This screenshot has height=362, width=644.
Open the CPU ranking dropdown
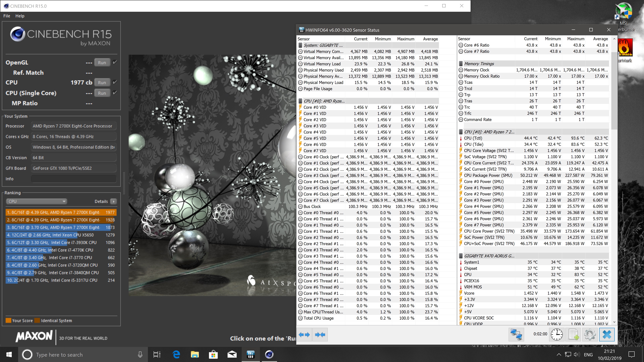tap(37, 201)
